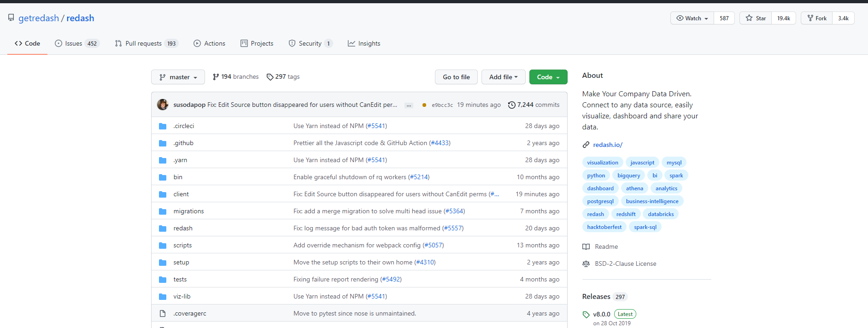
Task: View the 3.4k forks count
Action: click(x=843, y=18)
